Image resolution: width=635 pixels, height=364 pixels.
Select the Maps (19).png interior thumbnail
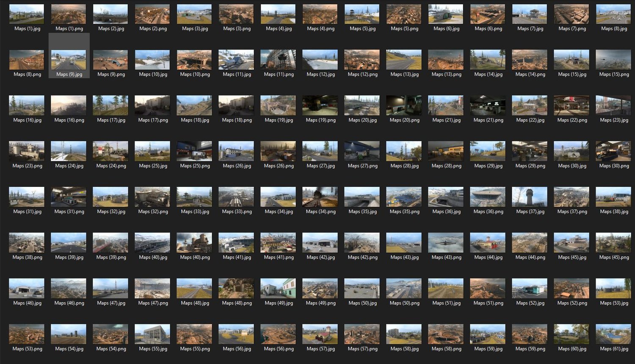(320, 105)
